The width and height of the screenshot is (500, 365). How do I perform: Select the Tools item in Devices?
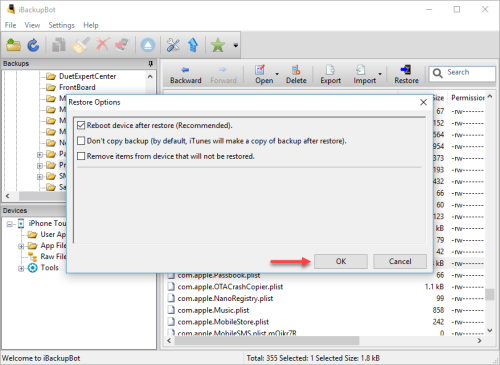49,268
